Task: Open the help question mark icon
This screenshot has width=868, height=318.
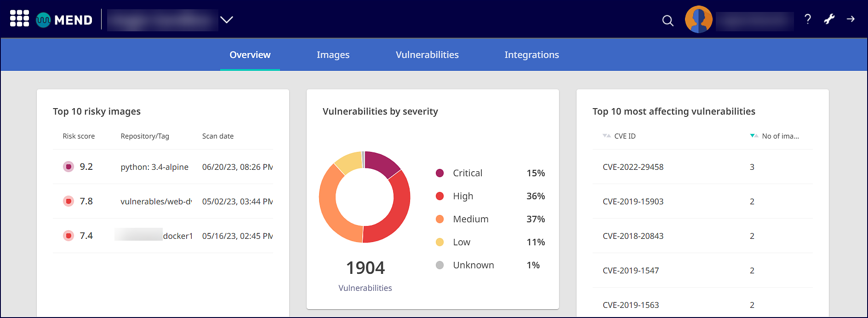Action: tap(807, 19)
